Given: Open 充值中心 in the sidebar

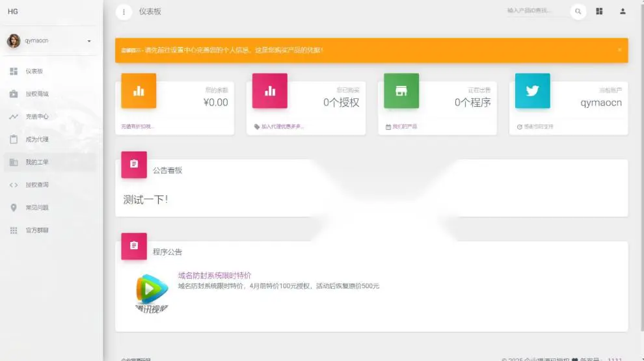Looking at the screenshot, I should point(50,116).
